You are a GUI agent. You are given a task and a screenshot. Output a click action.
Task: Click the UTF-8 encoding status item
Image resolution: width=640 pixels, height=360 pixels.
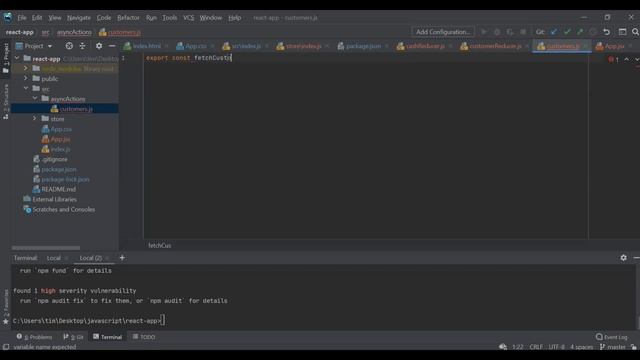coord(556,347)
